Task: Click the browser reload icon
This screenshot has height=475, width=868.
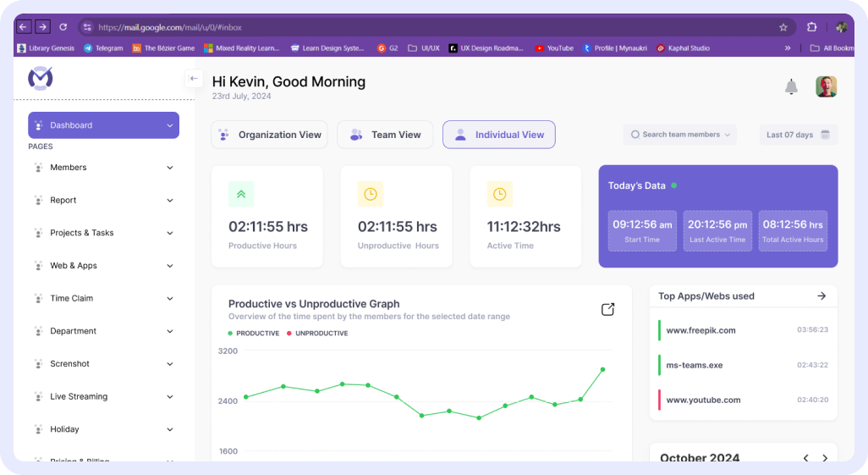Action: (63, 27)
